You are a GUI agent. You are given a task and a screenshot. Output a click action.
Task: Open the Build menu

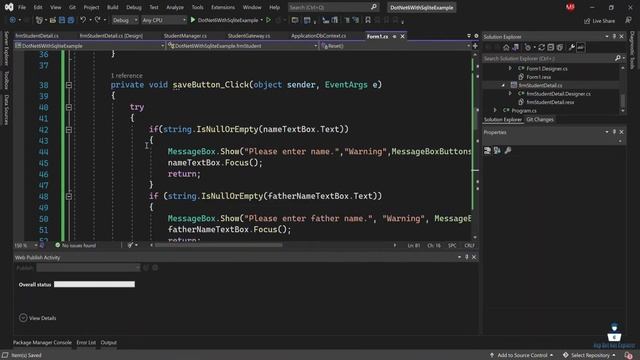click(x=112, y=7)
